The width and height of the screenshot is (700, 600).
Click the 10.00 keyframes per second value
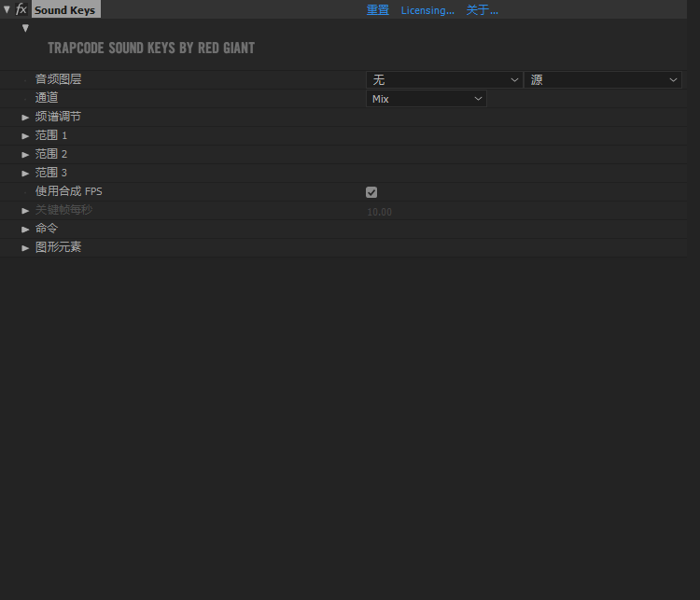(380, 212)
